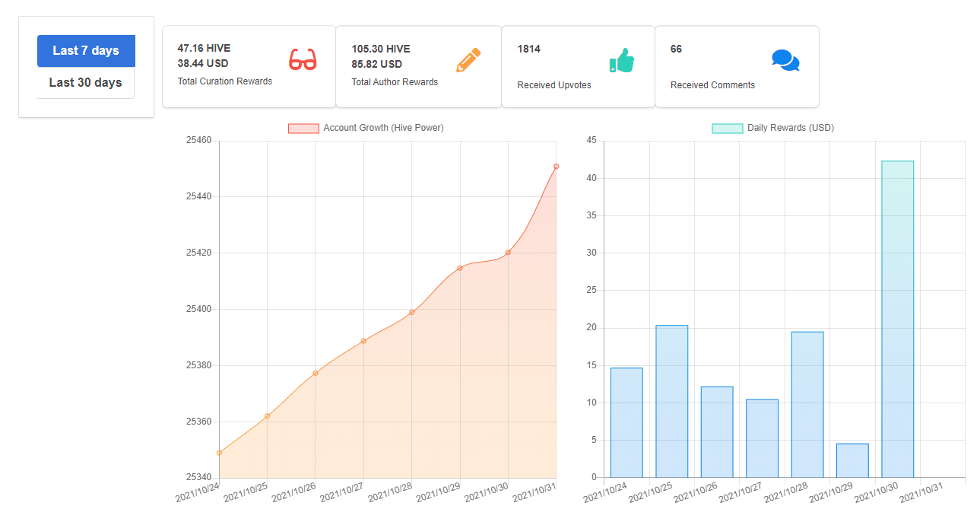The image size is (980, 522).
Task: Click the Account Growth (Hive Power) legend label
Action: coord(383,128)
